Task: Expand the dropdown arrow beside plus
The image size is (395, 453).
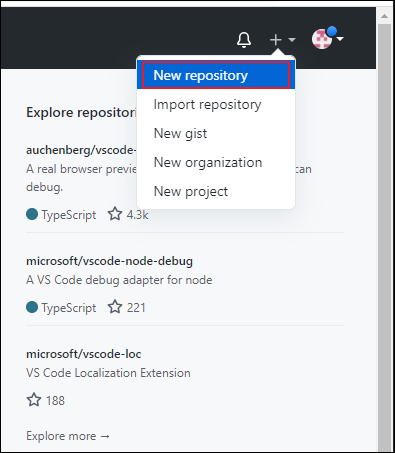Action: [x=292, y=40]
